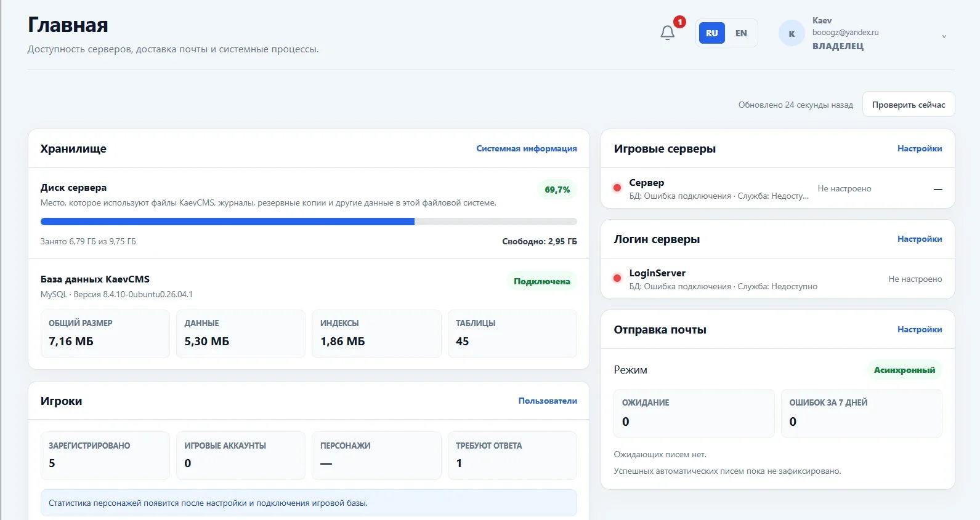The height and width of the screenshot is (520, 980).
Task: Click the Kaev avatar circle
Action: coord(792,33)
